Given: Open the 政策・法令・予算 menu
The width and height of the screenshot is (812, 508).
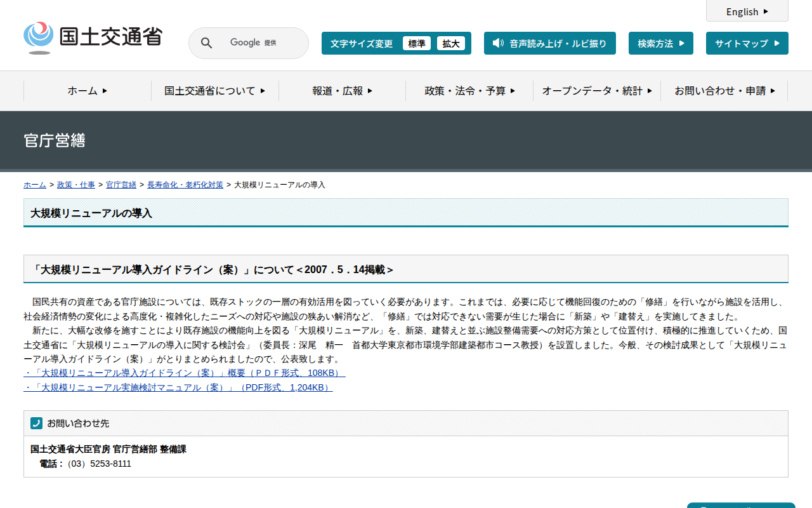Looking at the screenshot, I should (x=469, y=91).
